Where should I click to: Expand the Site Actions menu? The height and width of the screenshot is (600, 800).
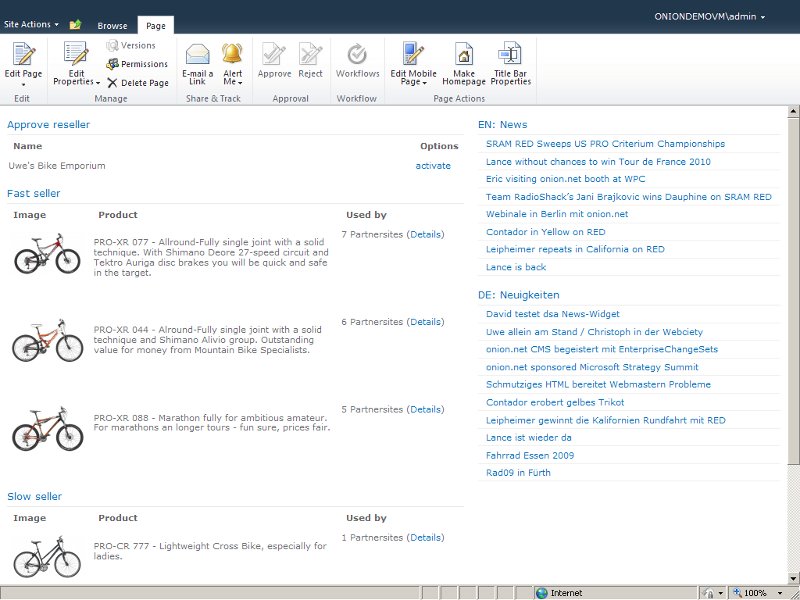pyautogui.click(x=31, y=24)
